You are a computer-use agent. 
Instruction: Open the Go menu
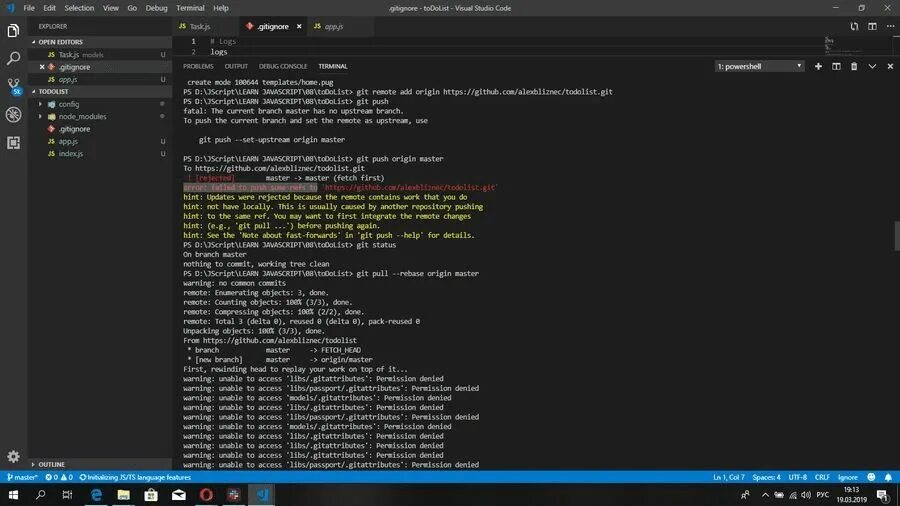pyautogui.click(x=132, y=8)
